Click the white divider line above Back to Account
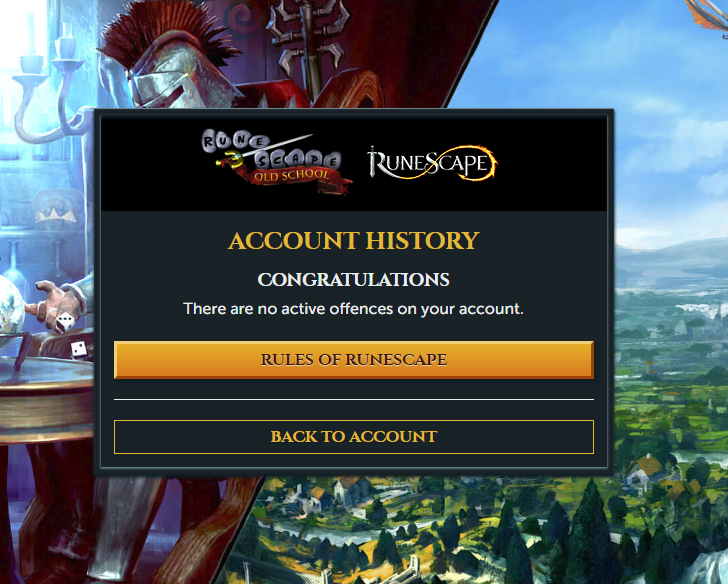This screenshot has width=728, height=584. tap(354, 399)
